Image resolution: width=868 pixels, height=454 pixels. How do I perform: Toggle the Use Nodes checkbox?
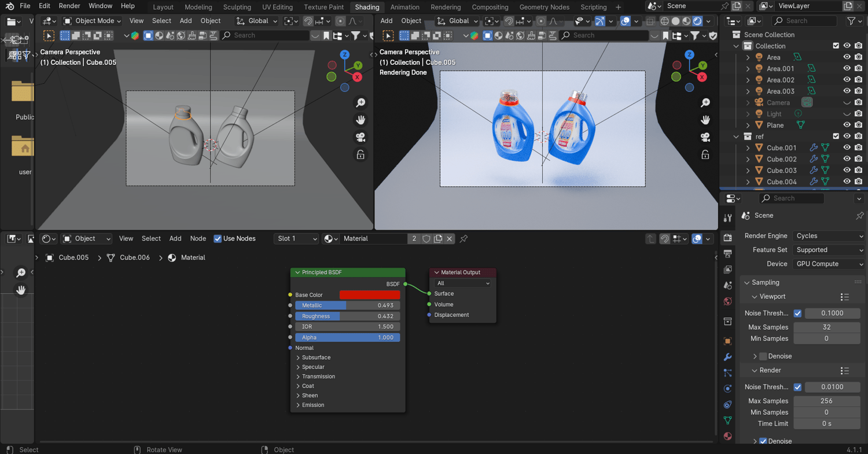pyautogui.click(x=218, y=238)
